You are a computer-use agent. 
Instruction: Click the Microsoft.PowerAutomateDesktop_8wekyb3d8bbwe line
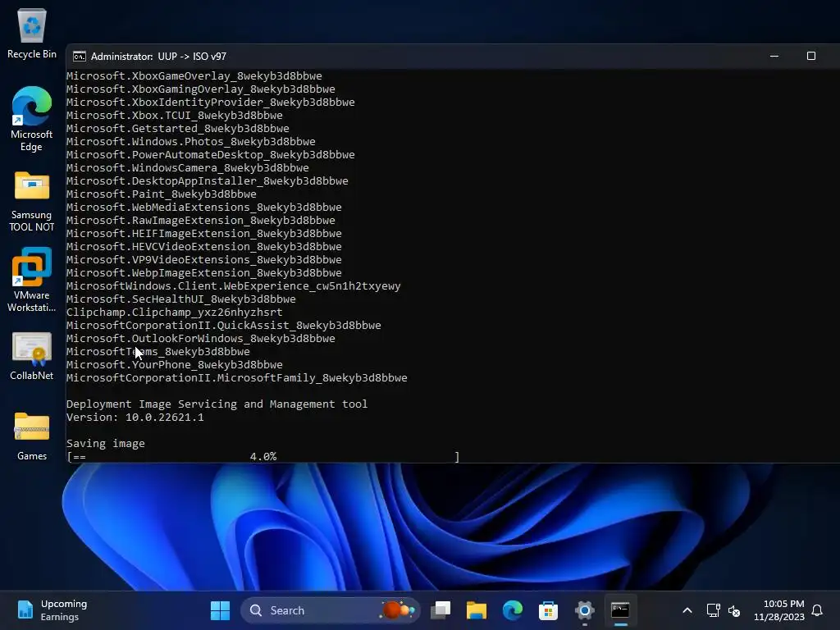click(211, 155)
